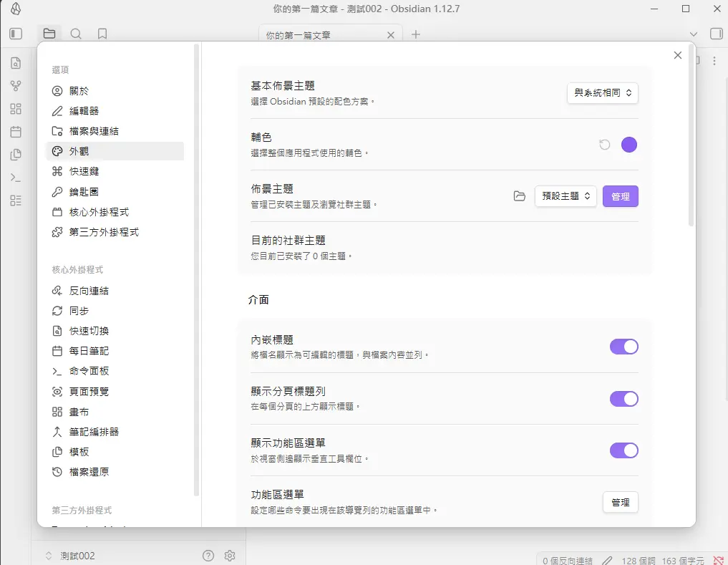Turn off the 顯示功能區選單 toggle

[623, 450]
